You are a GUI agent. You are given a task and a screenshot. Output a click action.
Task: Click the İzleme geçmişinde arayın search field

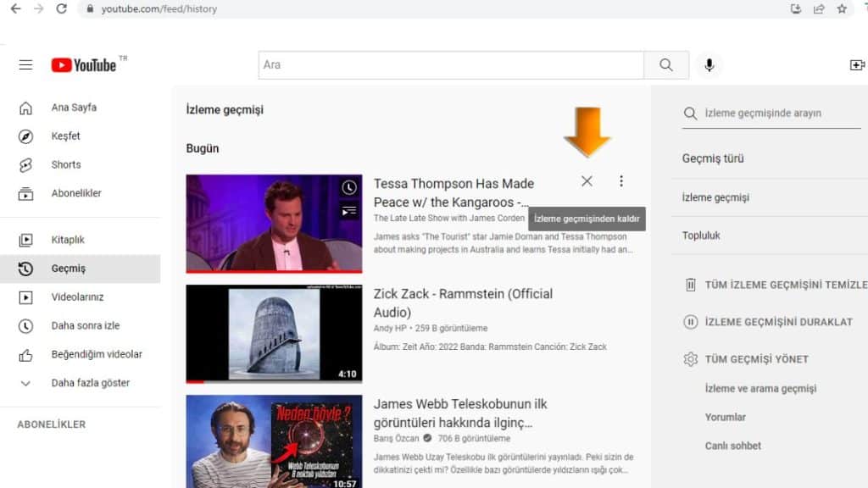click(782, 114)
